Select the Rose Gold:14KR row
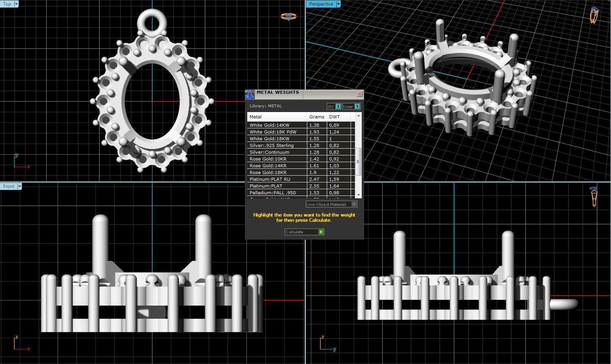 [301, 166]
